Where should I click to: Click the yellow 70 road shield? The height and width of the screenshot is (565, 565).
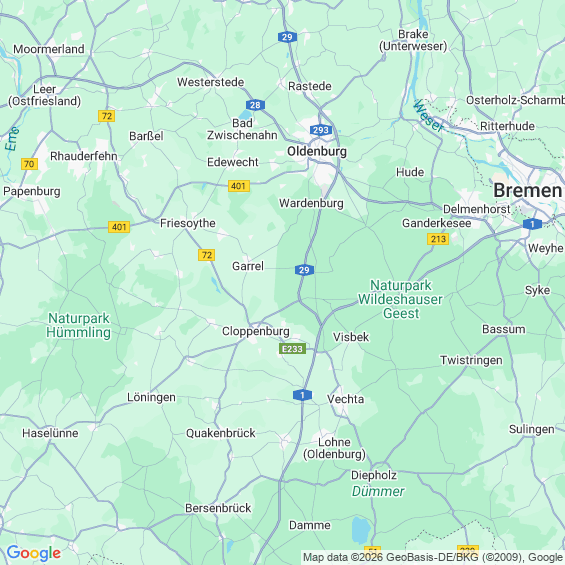coord(29,164)
